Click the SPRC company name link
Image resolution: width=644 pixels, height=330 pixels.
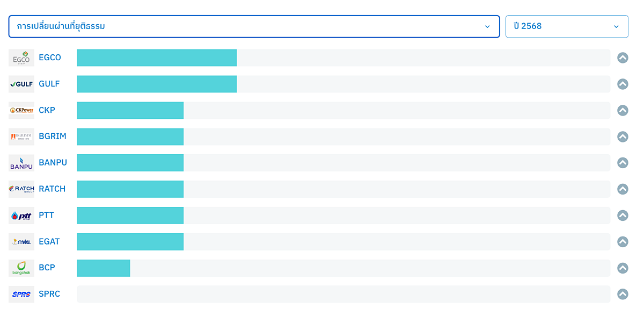pos(49,294)
